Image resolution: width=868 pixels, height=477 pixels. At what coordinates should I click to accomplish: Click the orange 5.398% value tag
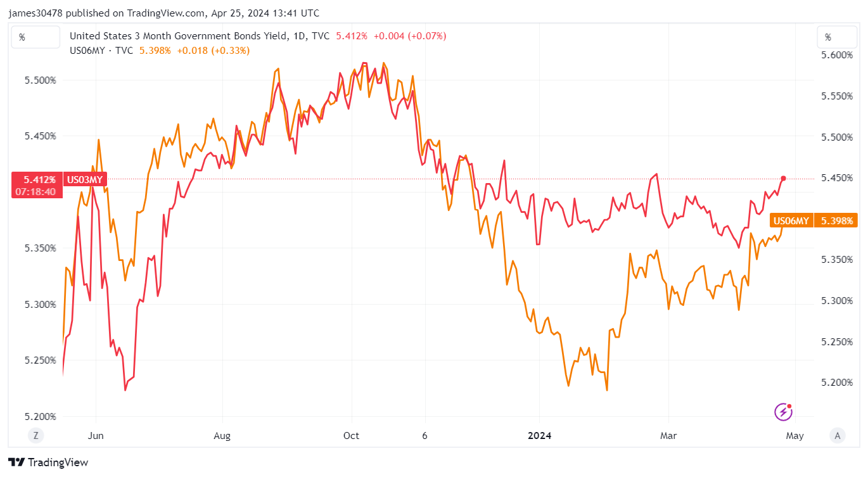click(x=836, y=220)
